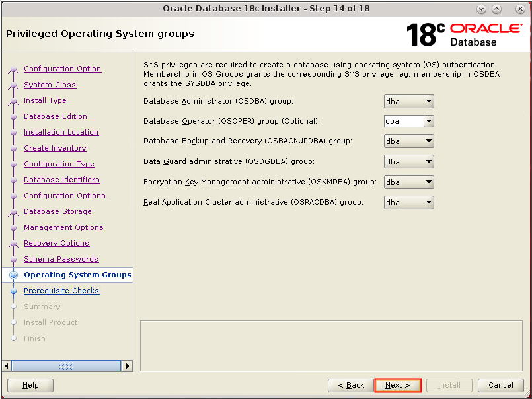Open the installer Help

(x=30, y=385)
